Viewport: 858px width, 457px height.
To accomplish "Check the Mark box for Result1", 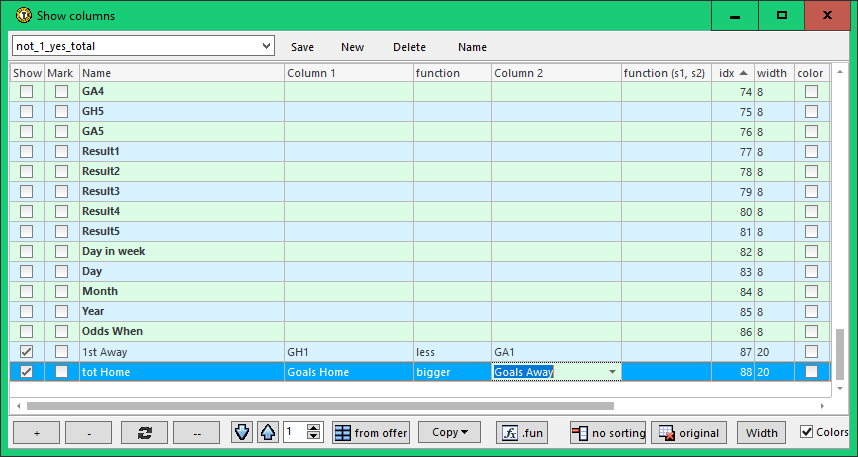I will click(62, 151).
